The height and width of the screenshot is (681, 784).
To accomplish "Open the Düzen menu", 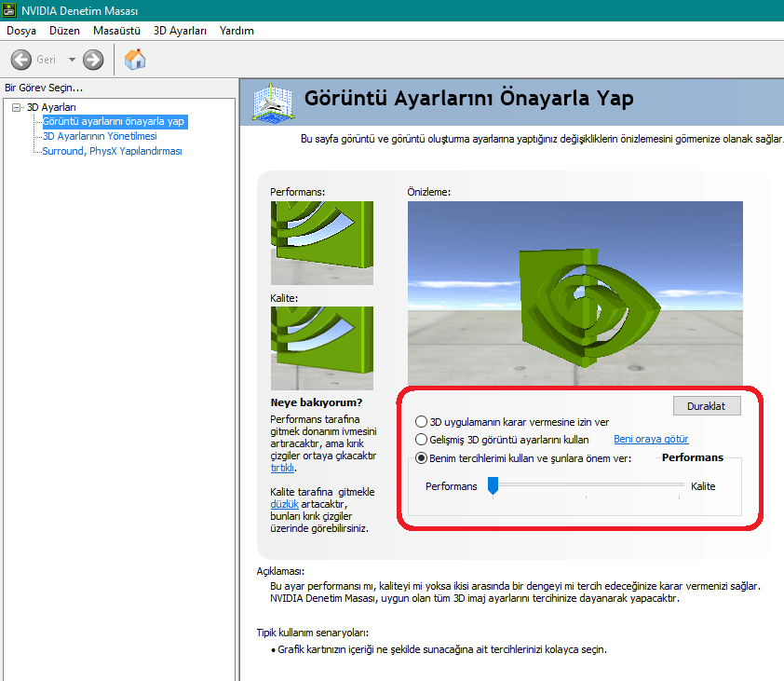I will 64,31.
